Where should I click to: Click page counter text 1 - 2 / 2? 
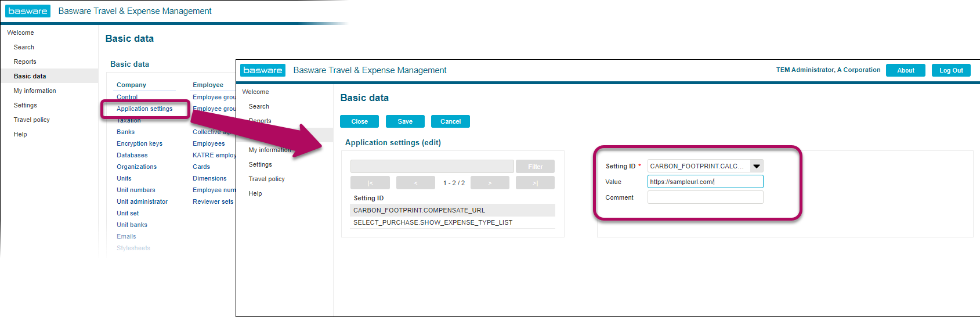pyautogui.click(x=454, y=183)
